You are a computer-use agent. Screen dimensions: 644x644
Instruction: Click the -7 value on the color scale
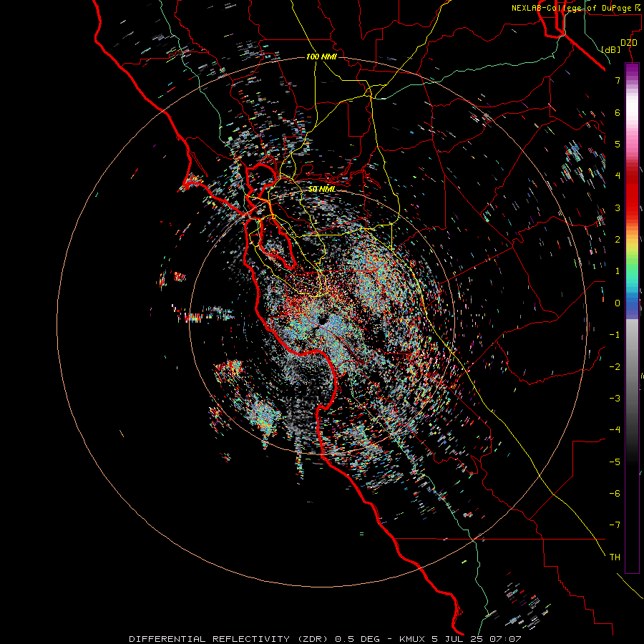tap(615, 525)
